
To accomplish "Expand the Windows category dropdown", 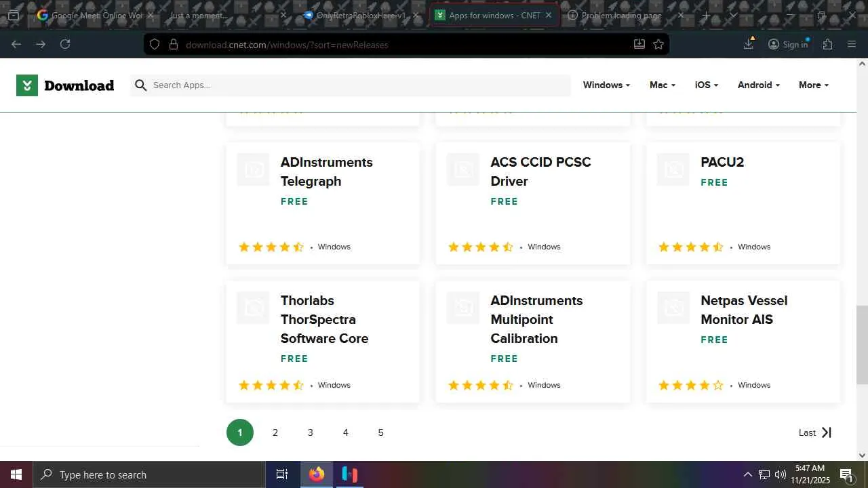I will coord(606,85).
